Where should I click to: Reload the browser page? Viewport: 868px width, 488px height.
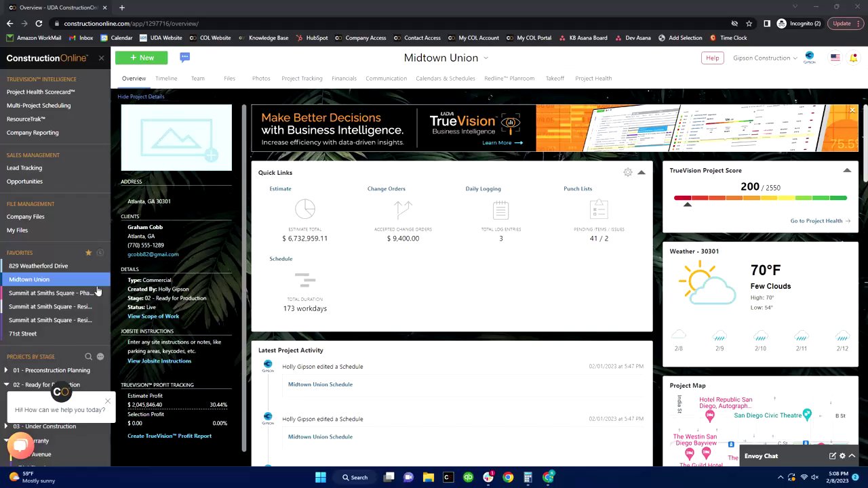coord(39,23)
